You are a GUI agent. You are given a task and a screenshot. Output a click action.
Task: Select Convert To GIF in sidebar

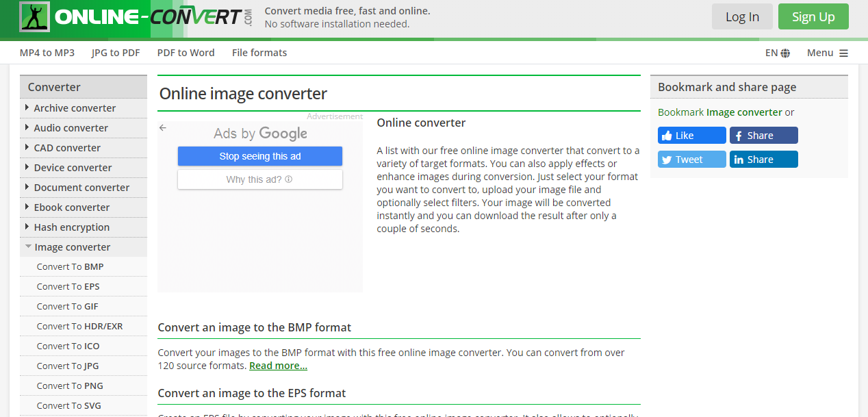(67, 307)
